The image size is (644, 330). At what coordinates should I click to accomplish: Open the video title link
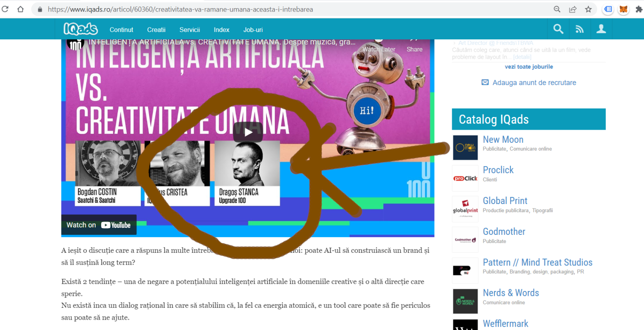pyautogui.click(x=222, y=42)
